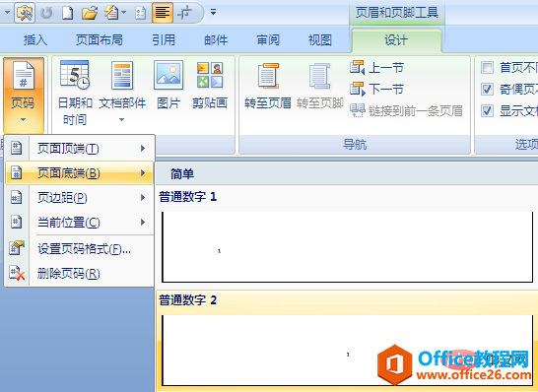Click 转至页眉 to go to header
This screenshot has width=538, height=392.
[x=268, y=85]
